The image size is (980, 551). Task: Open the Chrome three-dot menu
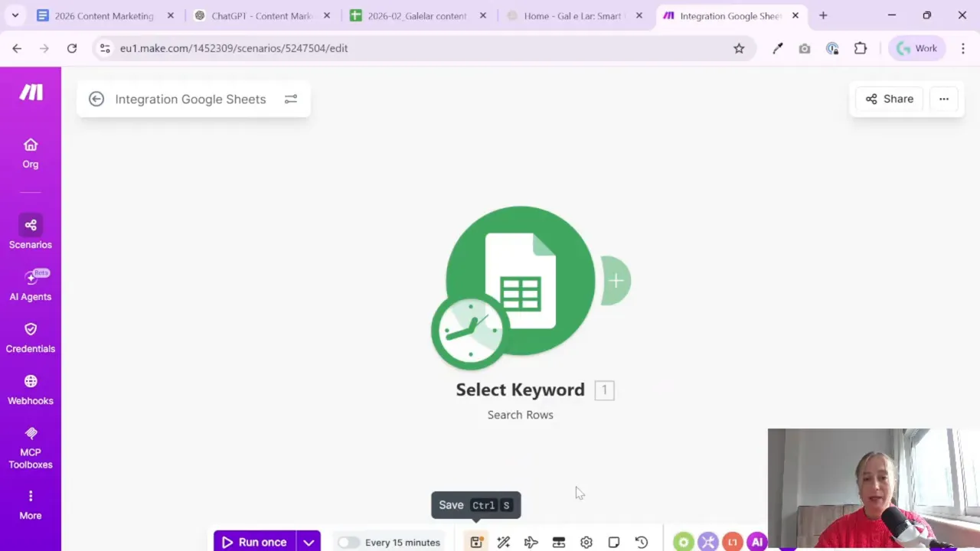coord(963,48)
